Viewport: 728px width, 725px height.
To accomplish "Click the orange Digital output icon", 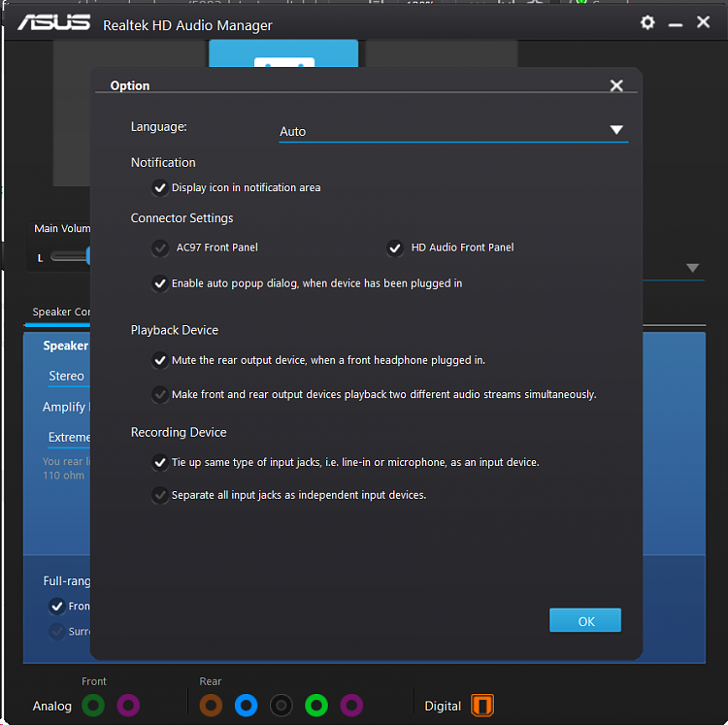I will pos(482,706).
